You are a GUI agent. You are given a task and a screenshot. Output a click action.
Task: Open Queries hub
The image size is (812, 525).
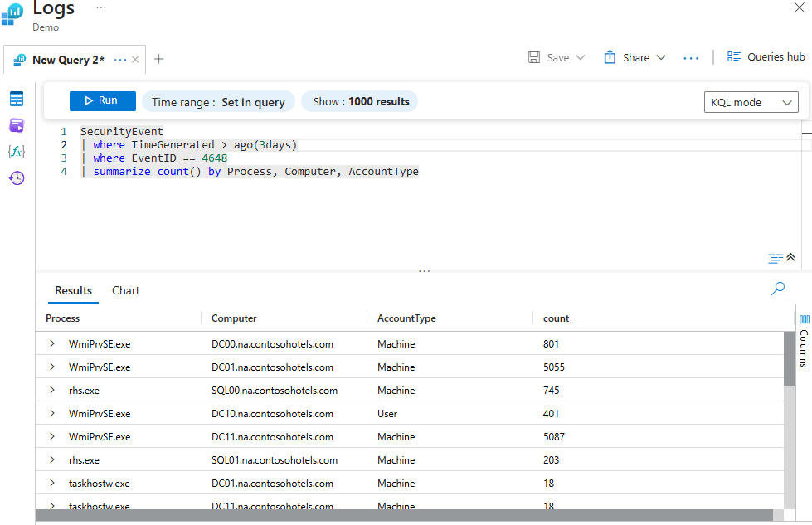point(766,57)
